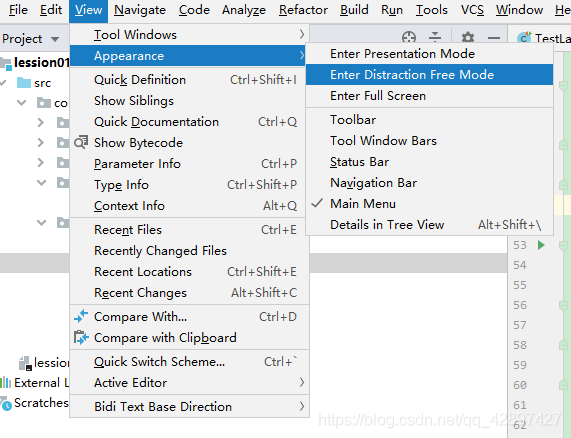Click the collapse all icon in Project toolbar
Image resolution: width=571 pixels, height=438 pixels.
pos(435,37)
